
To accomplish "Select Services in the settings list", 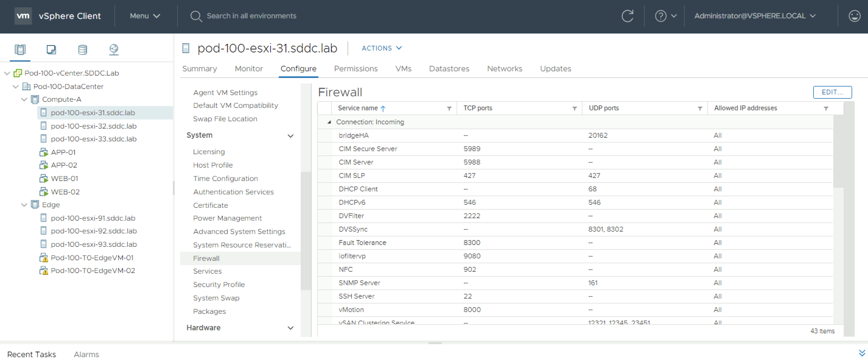I will [207, 271].
